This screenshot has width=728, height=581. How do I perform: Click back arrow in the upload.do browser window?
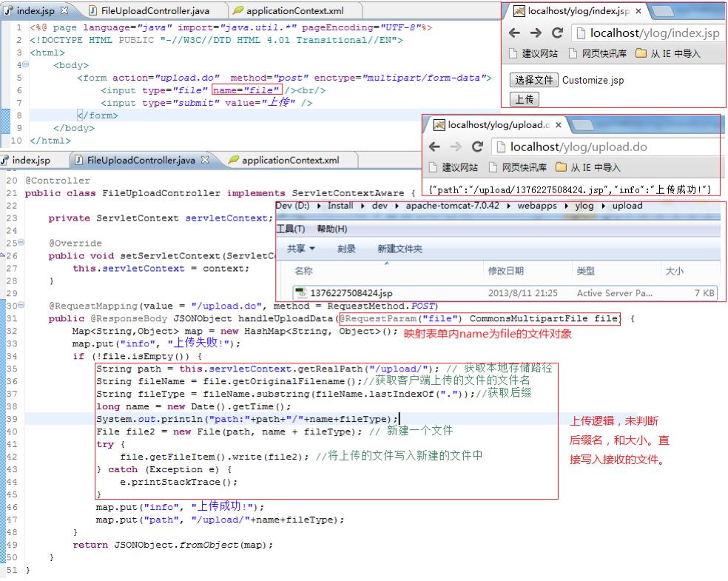[435, 147]
